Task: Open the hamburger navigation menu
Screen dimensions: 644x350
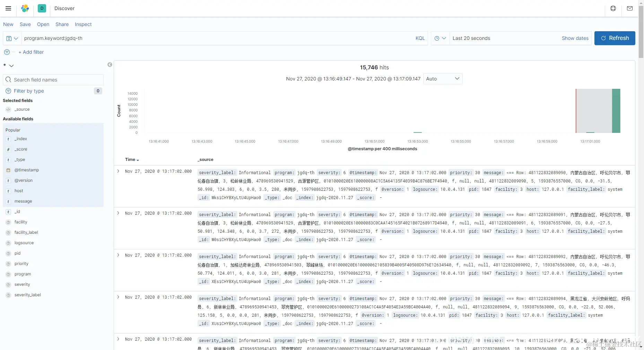Action: (x=8, y=8)
